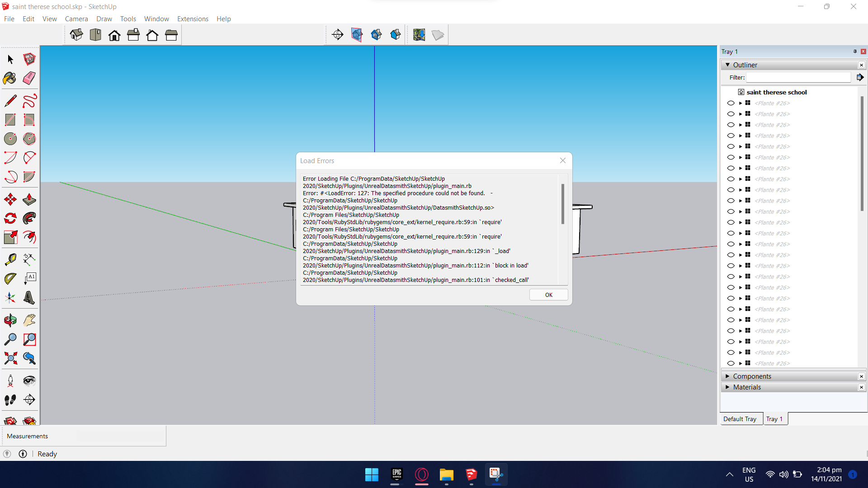
Task: Choose the Zoom Extents tool
Action: click(x=10, y=358)
